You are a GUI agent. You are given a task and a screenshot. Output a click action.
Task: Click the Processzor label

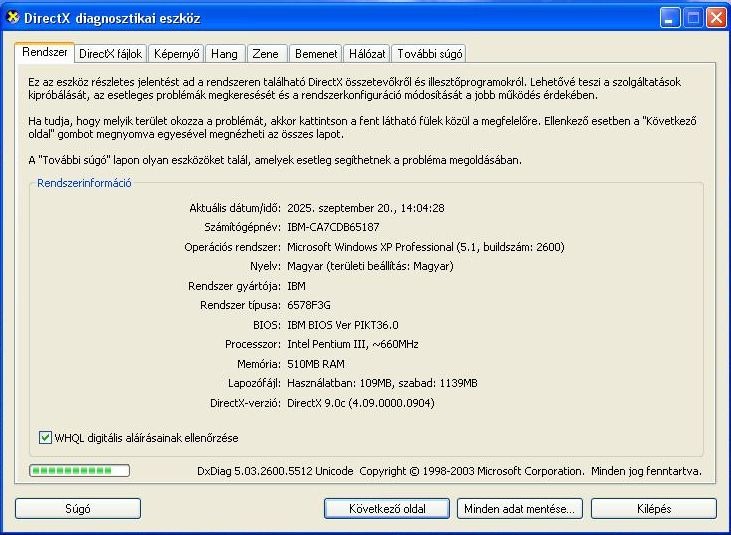[x=253, y=344]
